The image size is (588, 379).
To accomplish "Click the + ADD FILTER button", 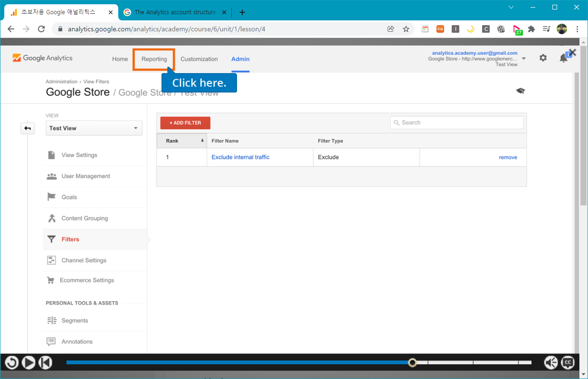I will [185, 123].
